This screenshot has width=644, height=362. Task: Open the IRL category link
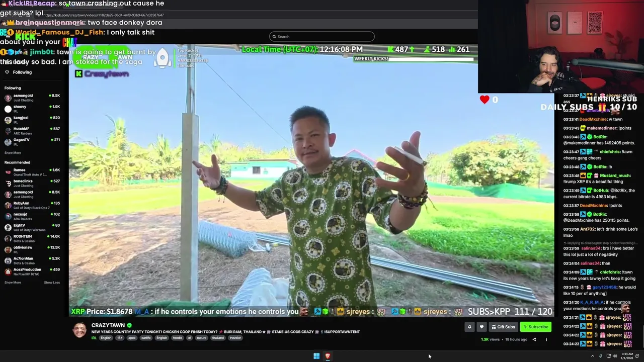[94, 338]
